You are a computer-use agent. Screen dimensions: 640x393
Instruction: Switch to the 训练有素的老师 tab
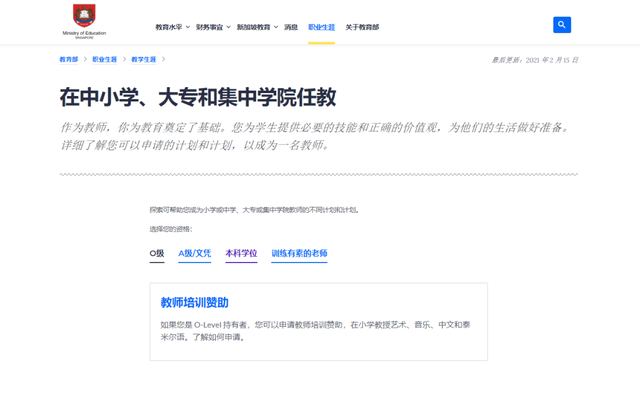pos(299,253)
